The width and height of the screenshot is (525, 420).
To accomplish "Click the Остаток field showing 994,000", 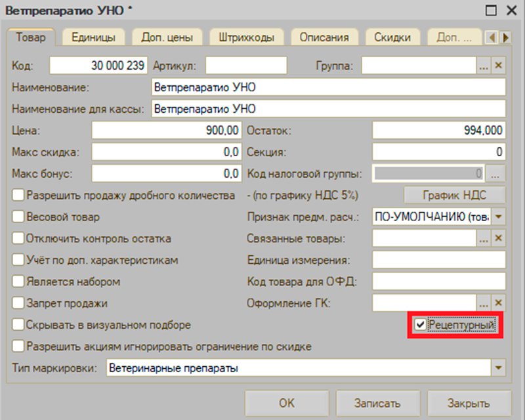I will tap(439, 131).
